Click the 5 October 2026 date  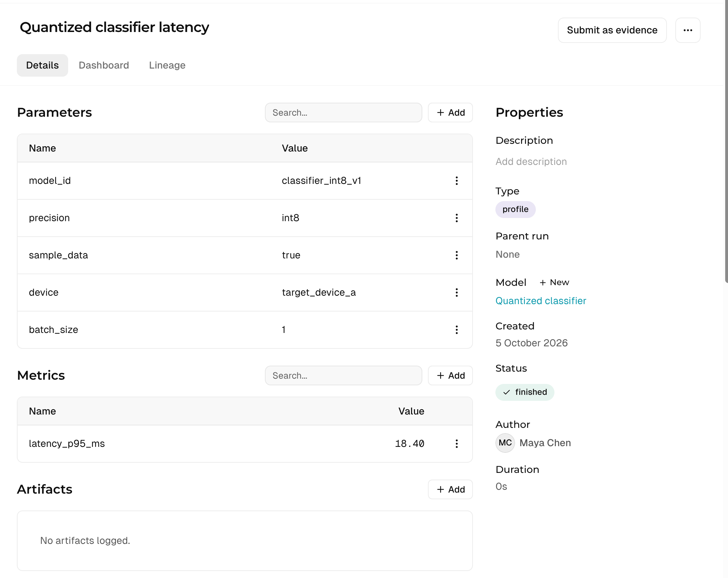tap(532, 343)
